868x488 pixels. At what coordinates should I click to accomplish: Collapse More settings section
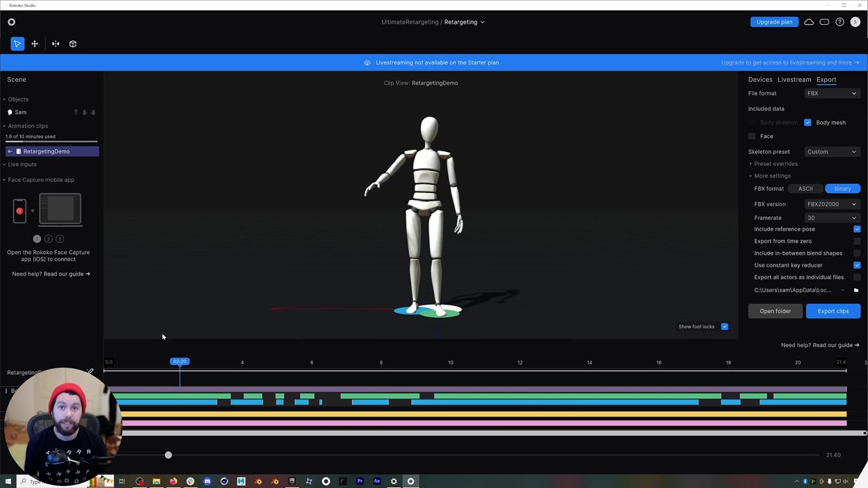point(769,176)
